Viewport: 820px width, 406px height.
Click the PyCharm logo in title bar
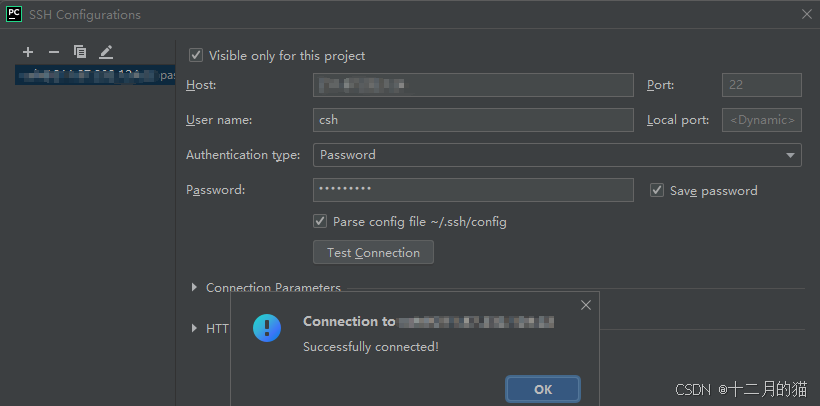point(14,14)
